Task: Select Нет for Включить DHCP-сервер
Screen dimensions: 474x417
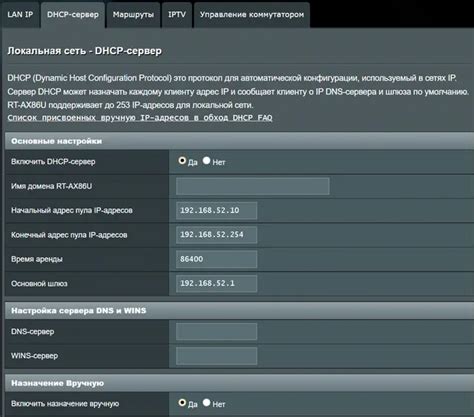Action: (x=207, y=161)
